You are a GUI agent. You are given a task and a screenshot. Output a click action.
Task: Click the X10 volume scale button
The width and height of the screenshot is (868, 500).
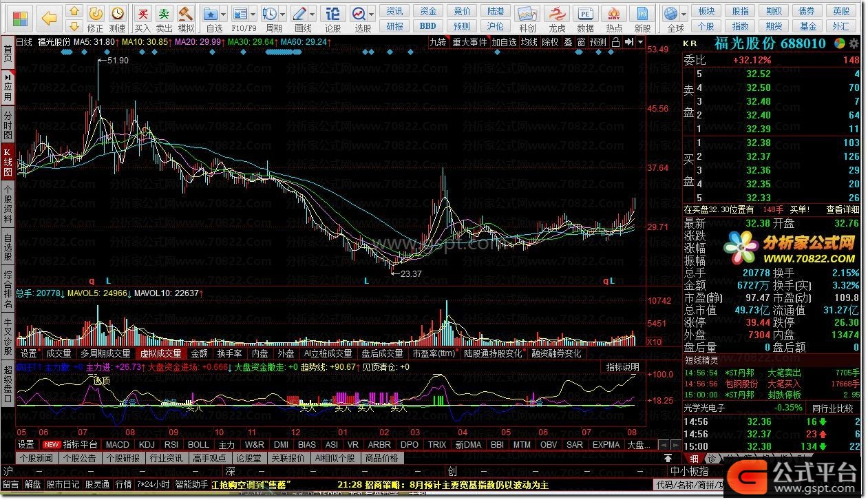pyautogui.click(x=655, y=342)
